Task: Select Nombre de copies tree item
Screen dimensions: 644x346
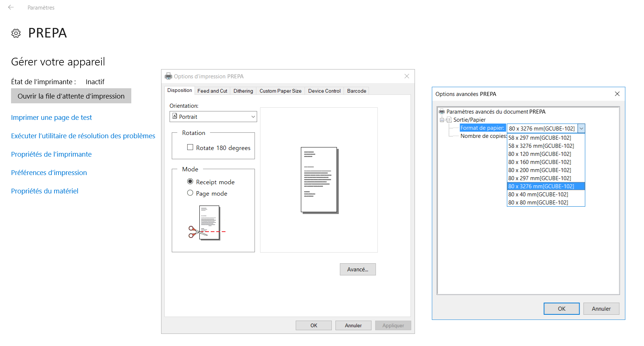Action: (x=483, y=136)
